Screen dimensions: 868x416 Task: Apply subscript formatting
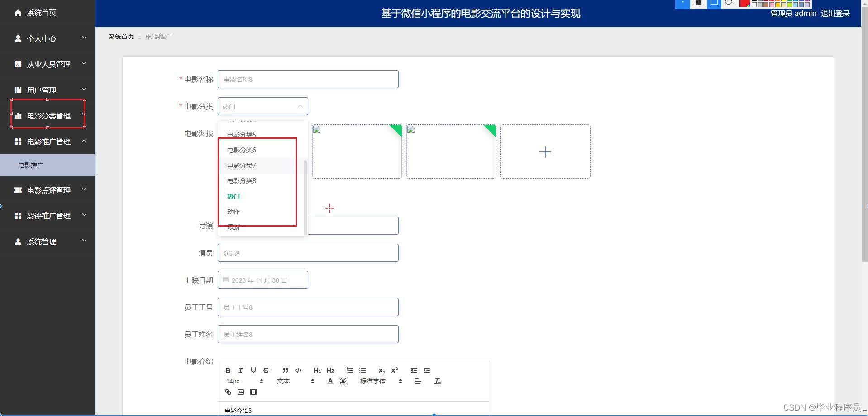click(x=382, y=370)
